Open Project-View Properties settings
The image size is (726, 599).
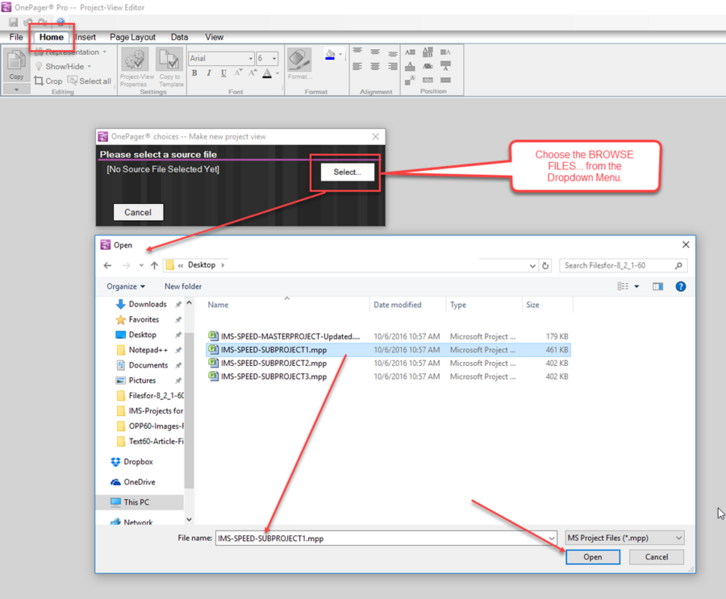pos(136,67)
